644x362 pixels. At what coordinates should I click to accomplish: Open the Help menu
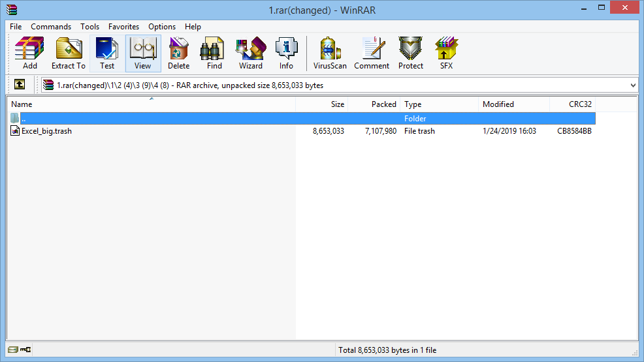coord(193,27)
